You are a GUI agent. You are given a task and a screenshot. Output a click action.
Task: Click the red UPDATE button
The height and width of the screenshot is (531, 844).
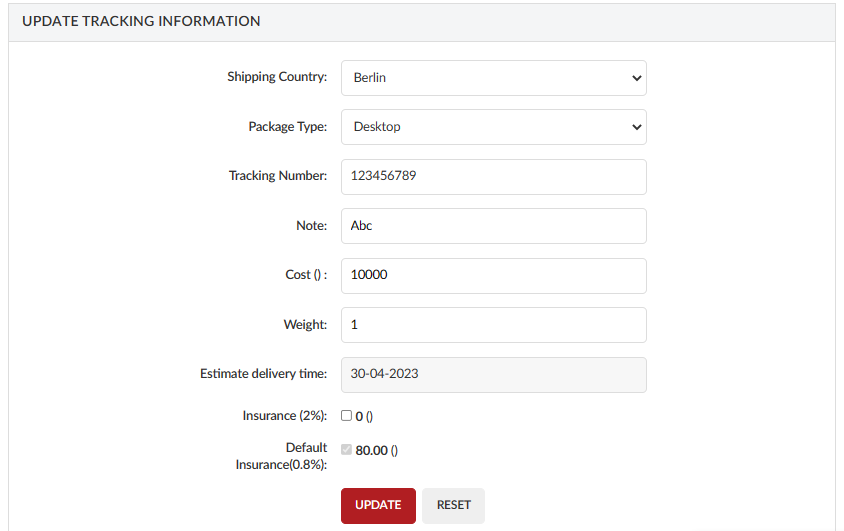378,506
